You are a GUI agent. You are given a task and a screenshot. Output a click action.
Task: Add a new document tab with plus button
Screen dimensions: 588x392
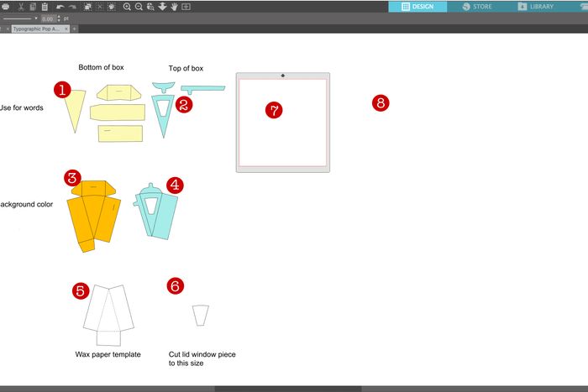pyautogui.click(x=75, y=29)
